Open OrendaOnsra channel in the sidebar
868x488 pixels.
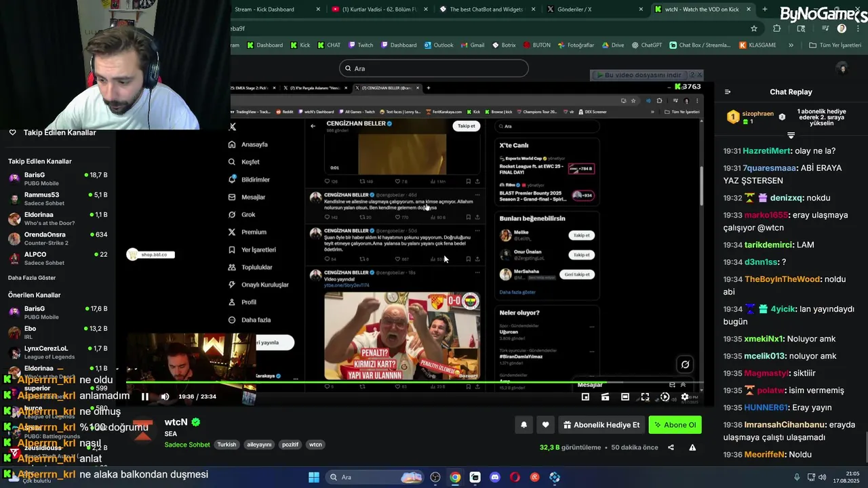pos(58,239)
